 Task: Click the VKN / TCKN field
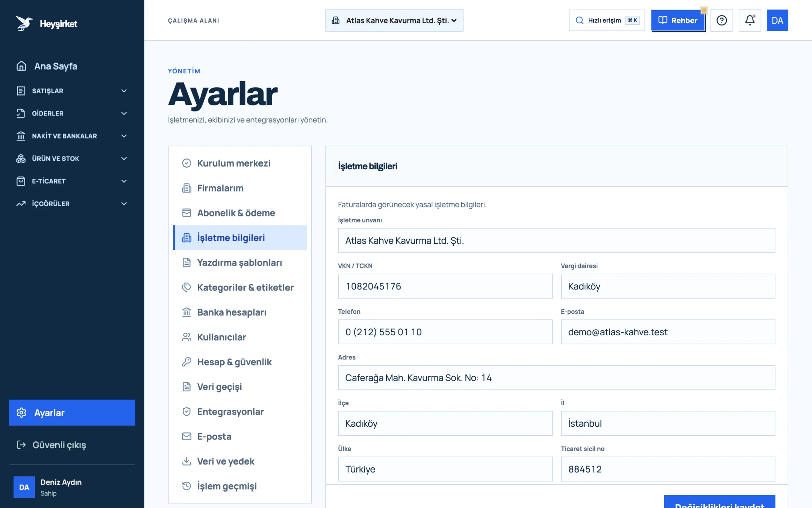pyautogui.click(x=445, y=286)
